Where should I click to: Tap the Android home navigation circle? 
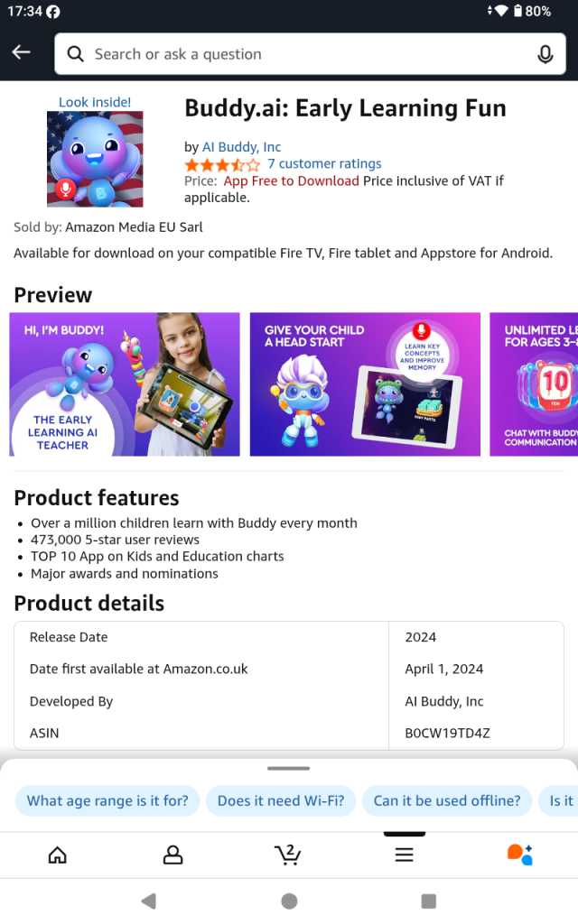tap(289, 901)
